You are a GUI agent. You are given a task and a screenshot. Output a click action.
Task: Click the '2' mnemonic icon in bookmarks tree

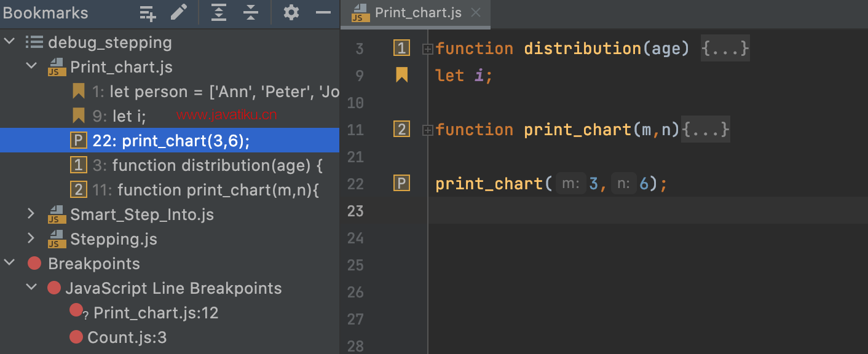(78, 190)
